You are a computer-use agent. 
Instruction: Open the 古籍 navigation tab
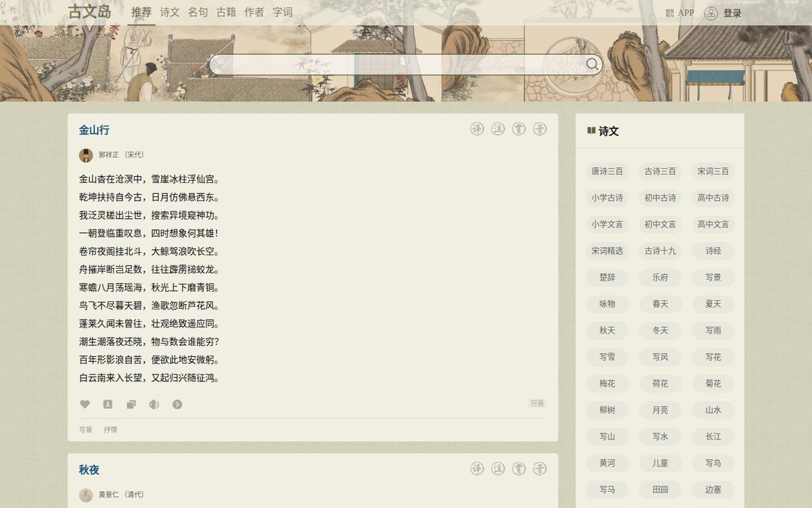click(226, 12)
